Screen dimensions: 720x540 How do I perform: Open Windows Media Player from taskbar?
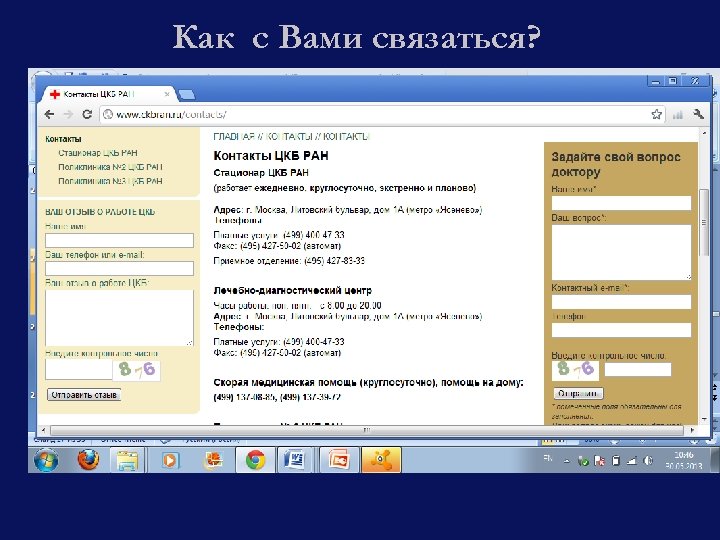click(169, 460)
